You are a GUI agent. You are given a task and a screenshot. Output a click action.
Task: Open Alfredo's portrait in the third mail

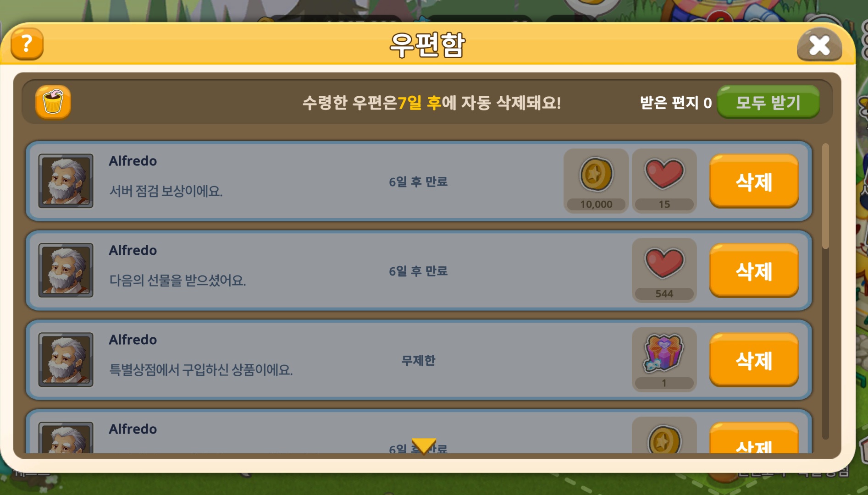tap(66, 359)
